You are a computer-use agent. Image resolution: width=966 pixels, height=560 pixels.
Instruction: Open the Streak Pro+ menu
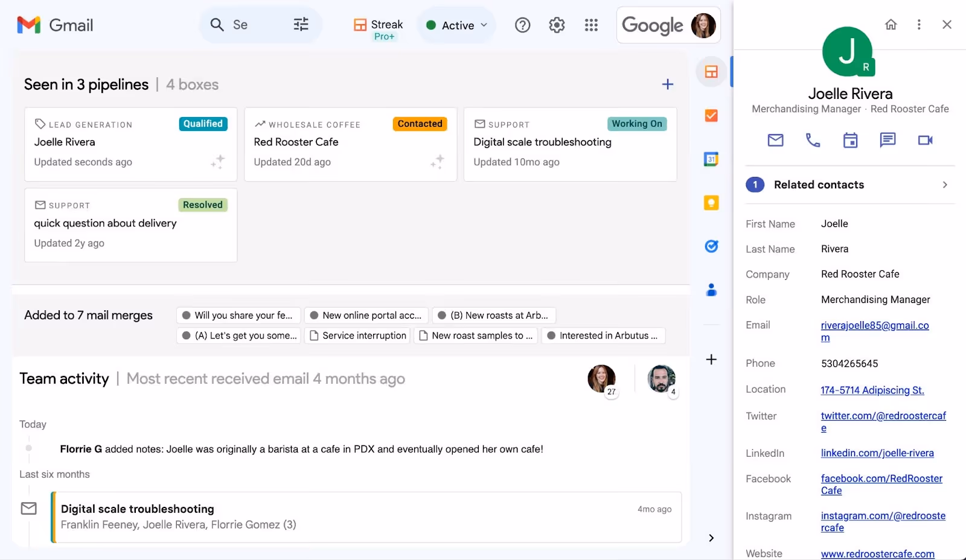tap(378, 28)
